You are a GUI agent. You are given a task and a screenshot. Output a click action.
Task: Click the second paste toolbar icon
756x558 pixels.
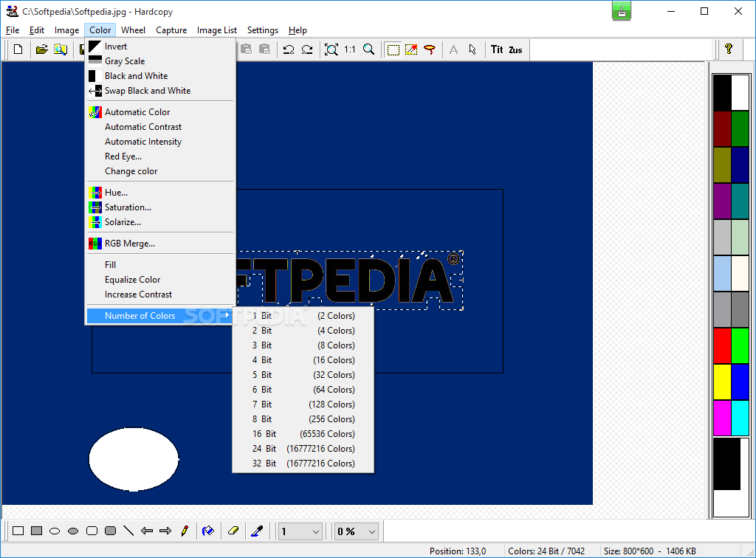[x=265, y=49]
